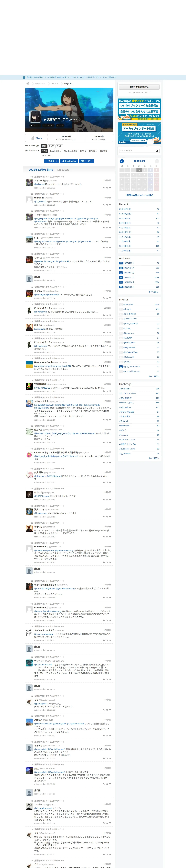The width and height of the screenshot is (186, 868).
Task: Open list icon beside 2022年11月 archive
Action: (121, 277)
